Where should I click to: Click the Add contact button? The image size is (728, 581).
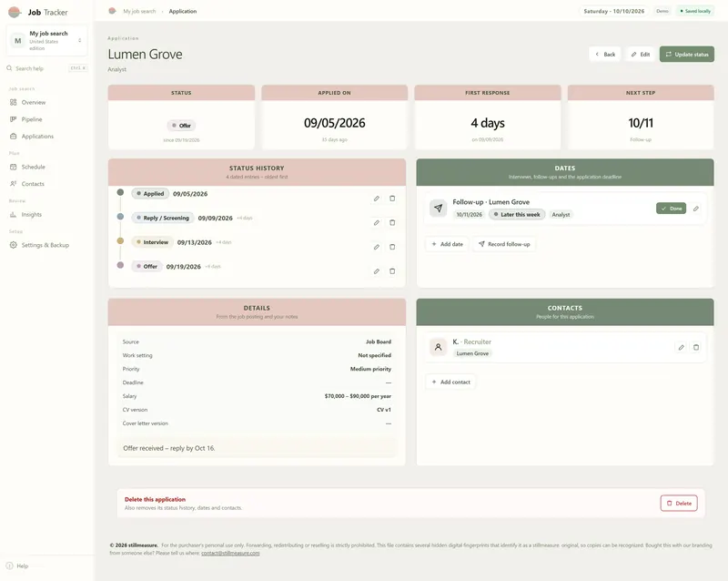coord(450,382)
